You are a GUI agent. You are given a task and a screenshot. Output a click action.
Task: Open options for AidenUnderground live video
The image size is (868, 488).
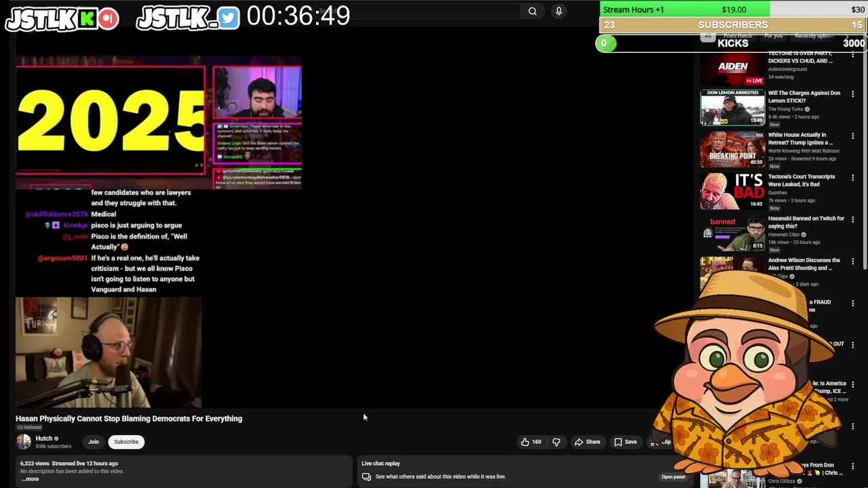pyautogui.click(x=852, y=54)
